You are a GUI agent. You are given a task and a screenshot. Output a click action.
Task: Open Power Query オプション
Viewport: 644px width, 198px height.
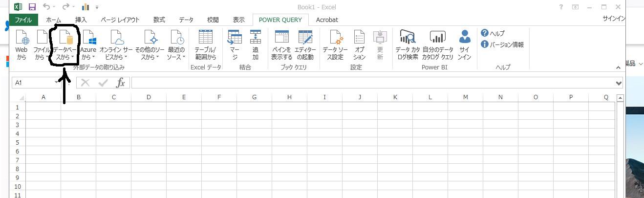click(359, 45)
